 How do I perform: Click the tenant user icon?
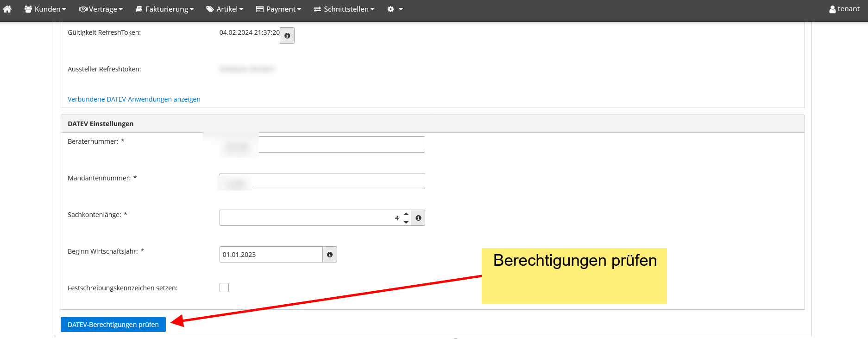click(832, 9)
